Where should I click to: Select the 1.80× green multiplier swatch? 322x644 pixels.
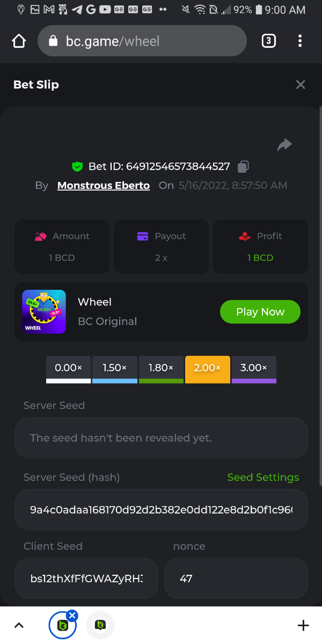pos(161,369)
